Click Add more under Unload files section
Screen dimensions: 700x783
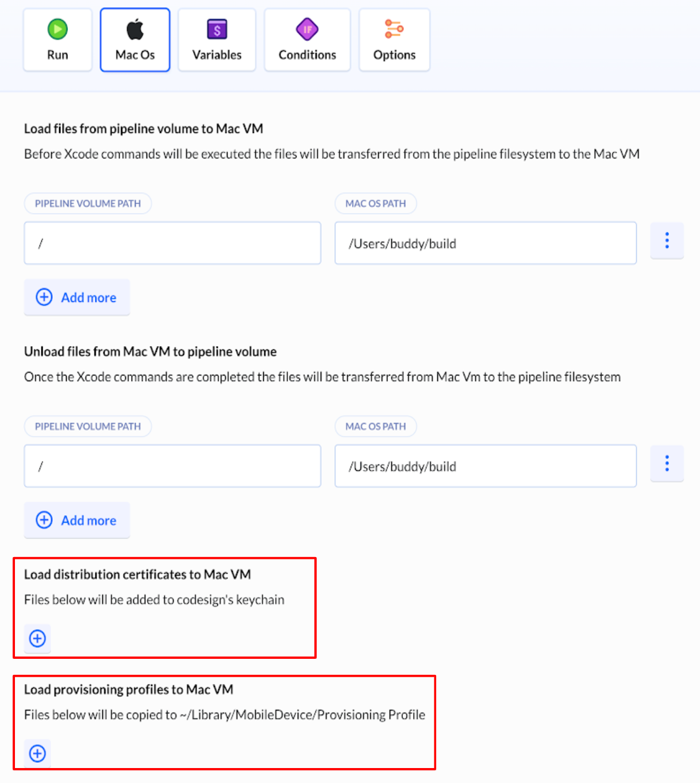click(x=77, y=520)
